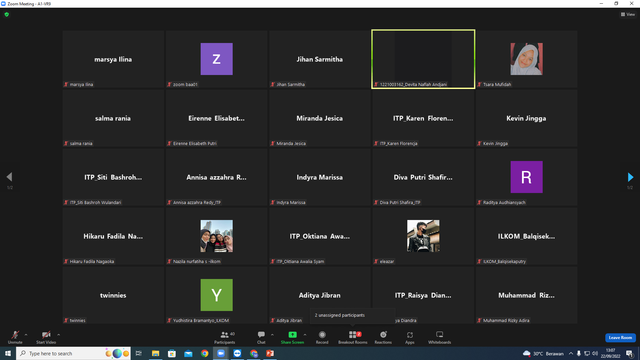The width and height of the screenshot is (640, 360).
Task: Switch to the active Zoom taskbar icon
Action: tap(221, 353)
